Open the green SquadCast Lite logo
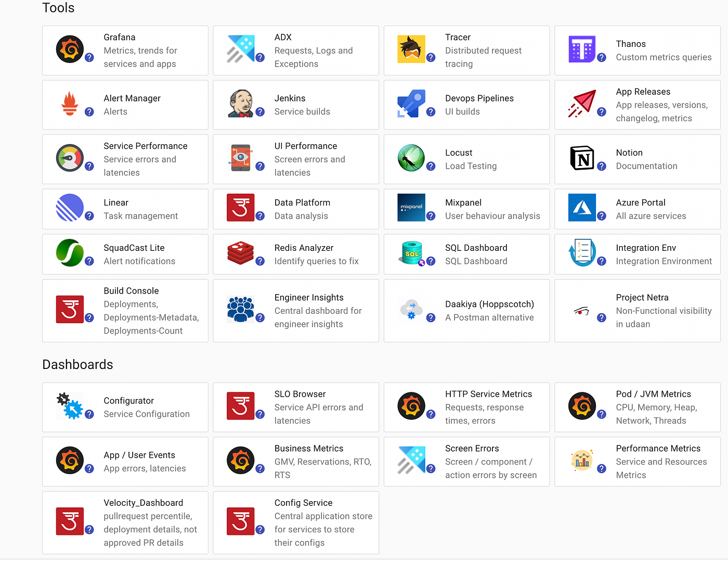 70,253
